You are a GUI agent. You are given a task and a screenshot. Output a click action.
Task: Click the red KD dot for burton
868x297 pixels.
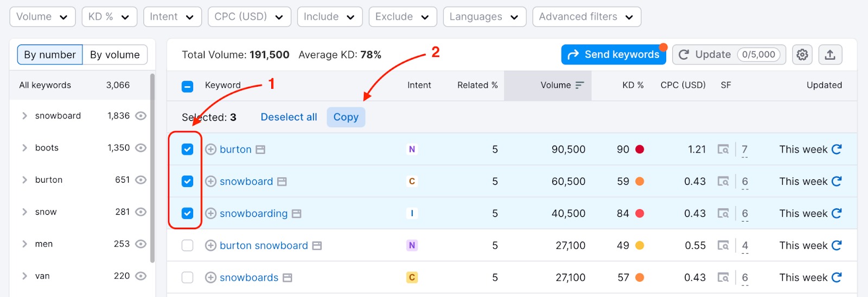coord(640,150)
